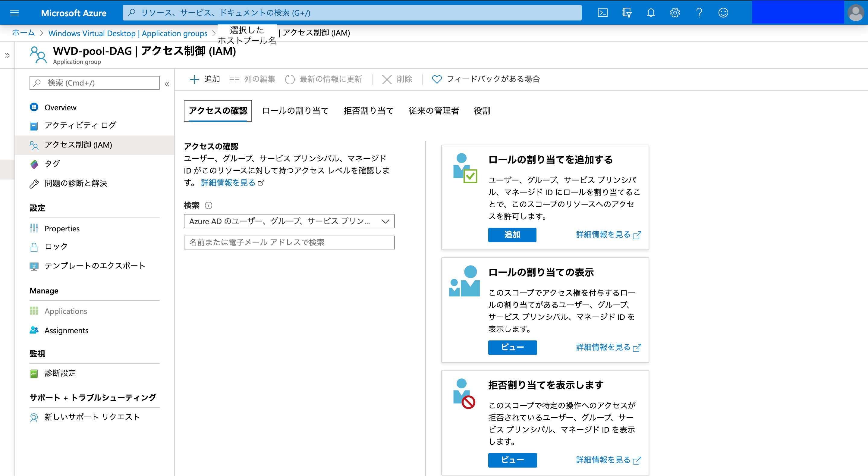Click the blue 追加 button in role card
This screenshot has width=868, height=476.
click(x=512, y=235)
